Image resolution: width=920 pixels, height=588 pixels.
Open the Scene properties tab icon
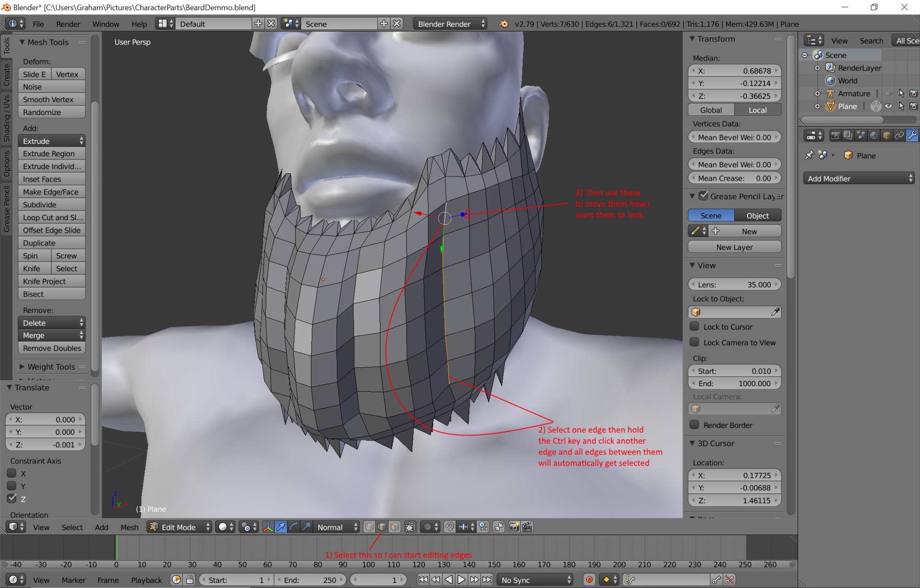pos(861,136)
